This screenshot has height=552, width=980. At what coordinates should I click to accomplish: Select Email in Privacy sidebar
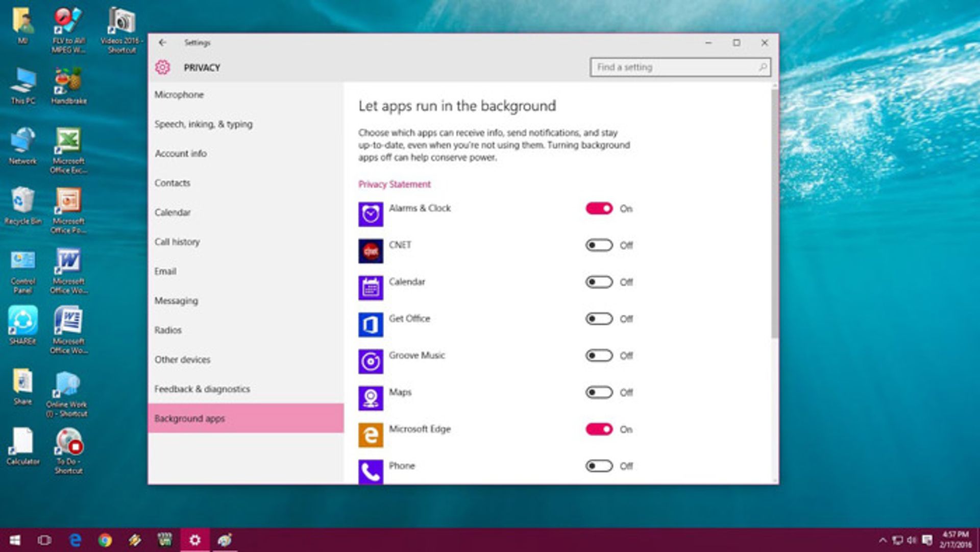pyautogui.click(x=246, y=271)
